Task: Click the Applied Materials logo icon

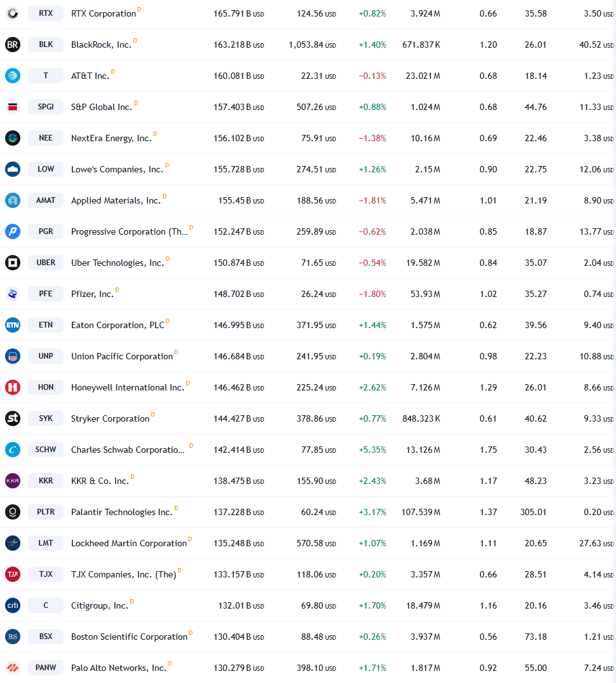Action: pyautogui.click(x=13, y=200)
